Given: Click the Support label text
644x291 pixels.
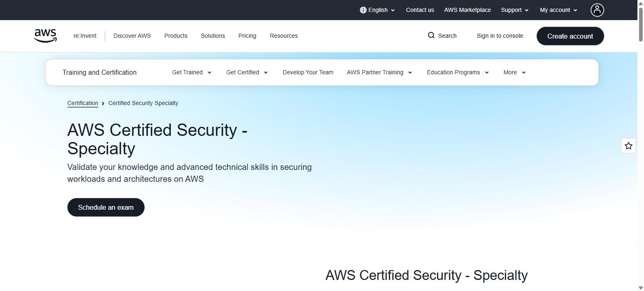Looking at the screenshot, I should 511,10.
